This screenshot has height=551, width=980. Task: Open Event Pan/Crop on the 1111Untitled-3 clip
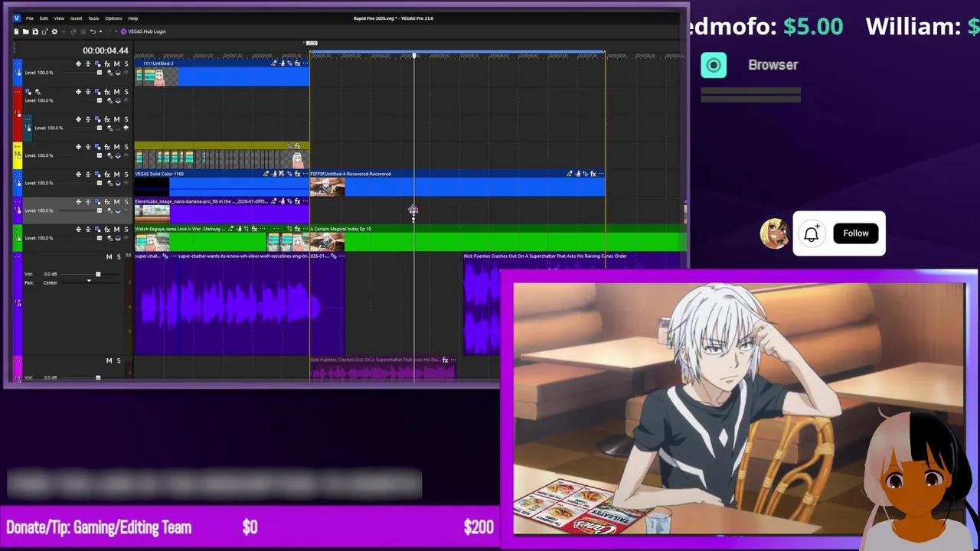[289, 64]
